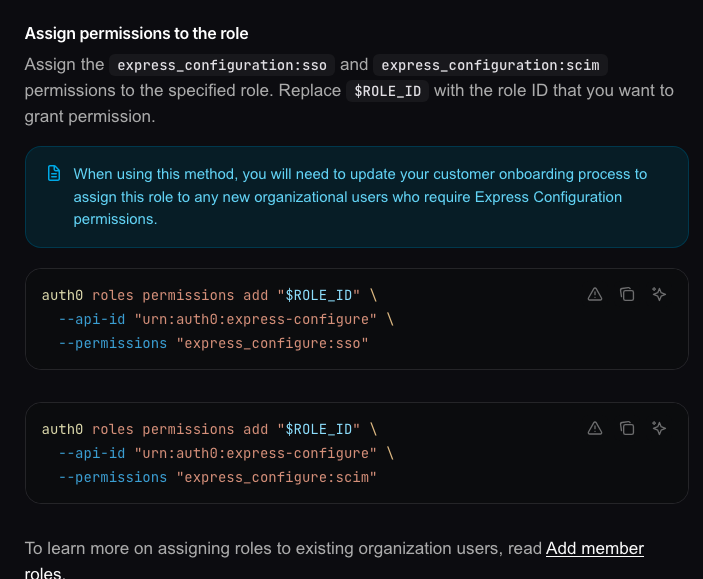Copy the sso permissions command
Screen dimensions: 703x579
tap(627, 294)
